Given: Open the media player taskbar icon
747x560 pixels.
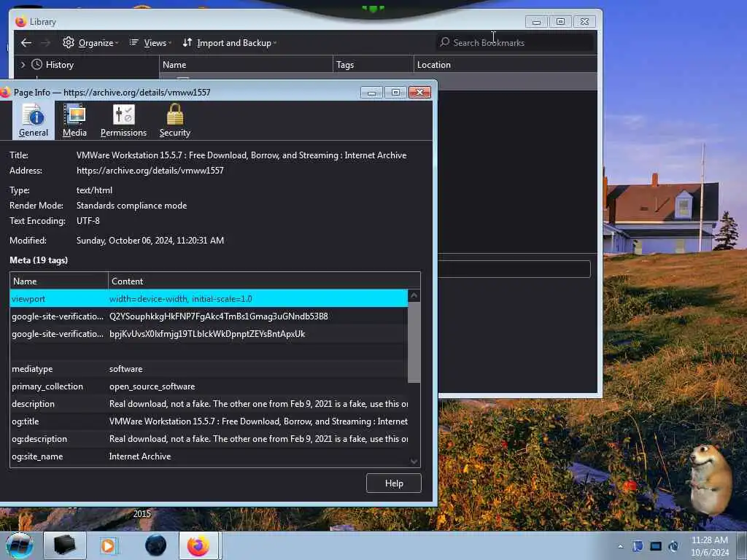Looking at the screenshot, I should point(108,545).
